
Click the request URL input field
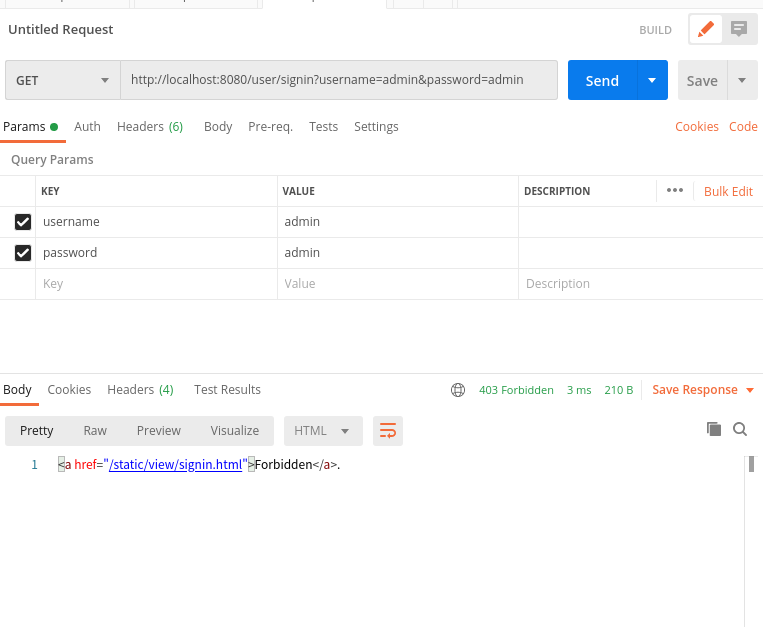pyautogui.click(x=339, y=80)
